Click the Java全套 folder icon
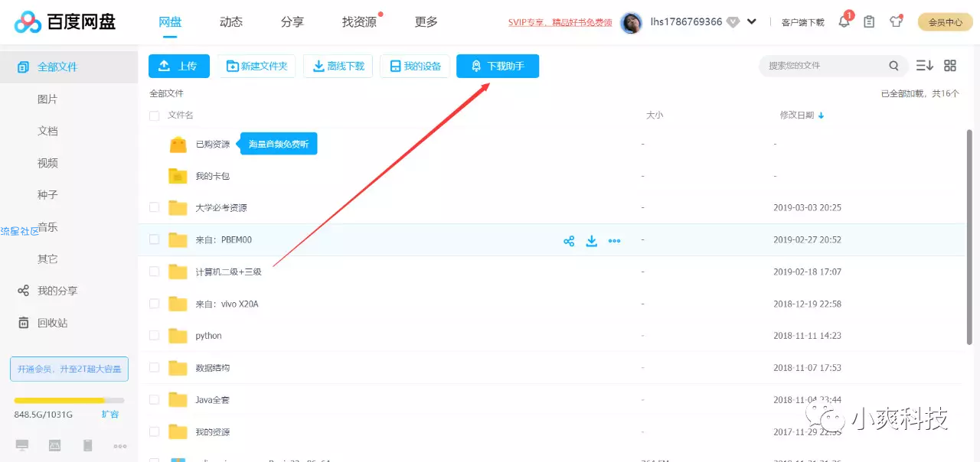This screenshot has width=980, height=462. 178,400
